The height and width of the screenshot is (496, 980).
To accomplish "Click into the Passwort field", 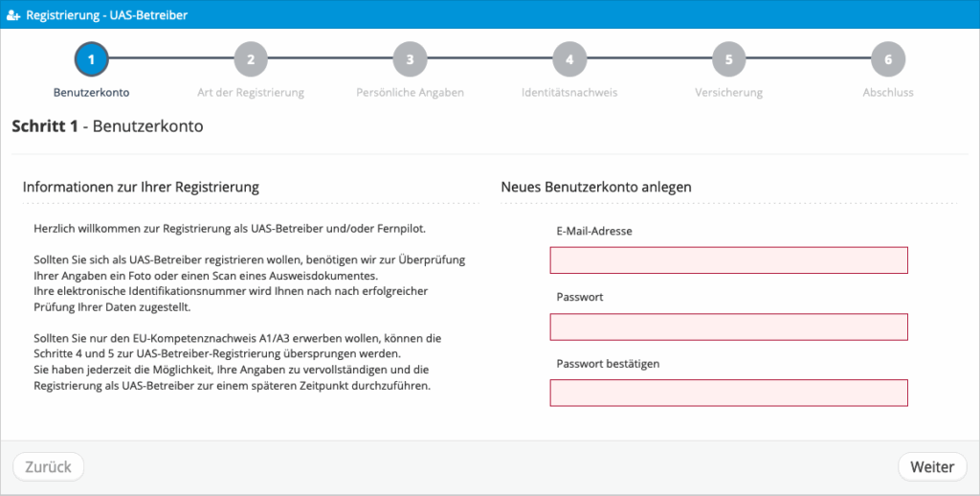I will [728, 327].
